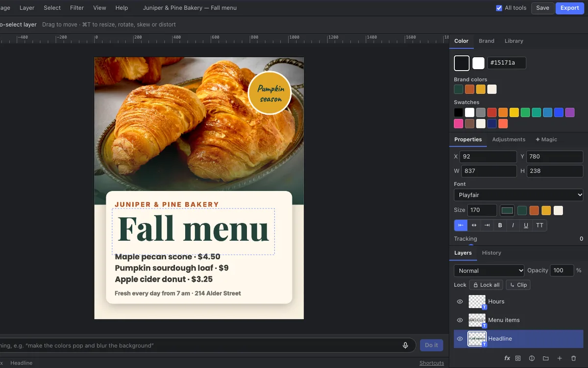The image size is (588, 368).
Task: Open the Layer menu
Action: coord(27,8)
